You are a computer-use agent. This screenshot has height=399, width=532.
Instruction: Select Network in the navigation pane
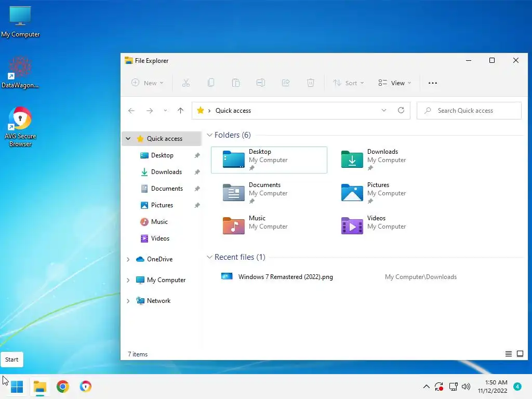(x=158, y=301)
